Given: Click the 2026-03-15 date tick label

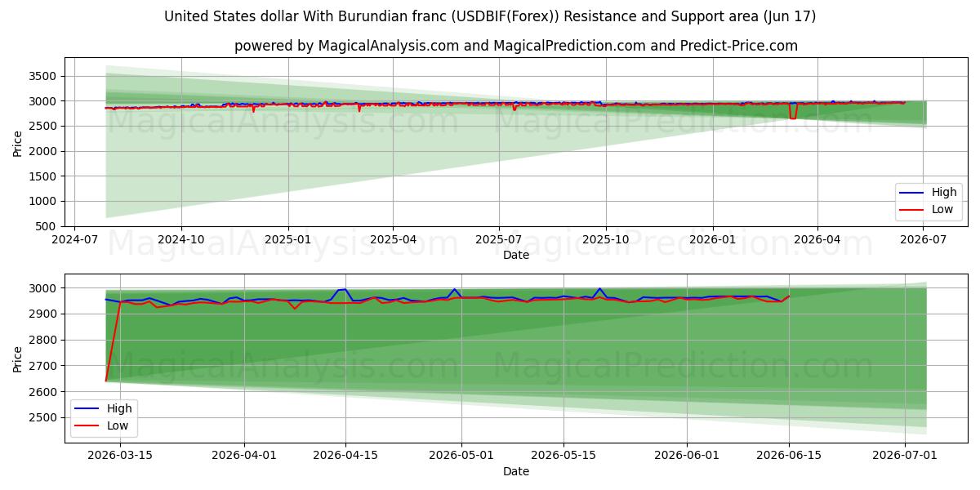Looking at the screenshot, I should pyautogui.click(x=120, y=457).
